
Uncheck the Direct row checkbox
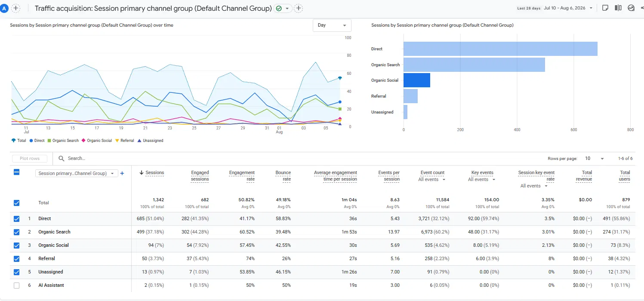coord(16,218)
